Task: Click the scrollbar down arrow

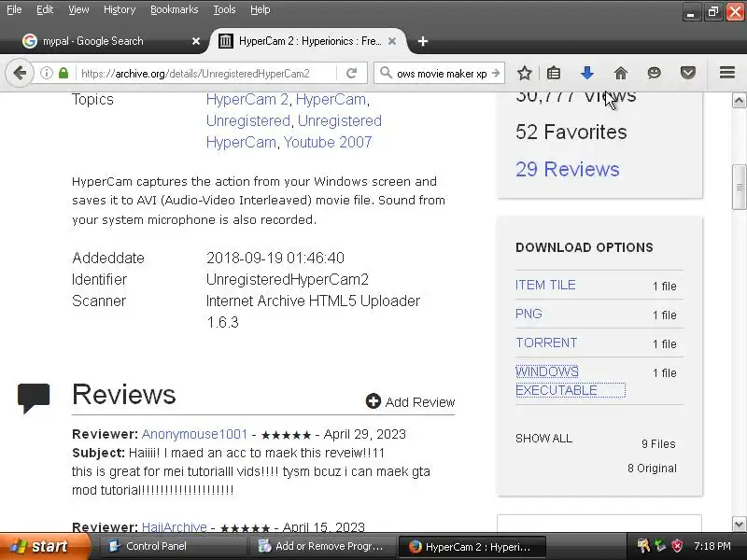Action: click(x=739, y=525)
